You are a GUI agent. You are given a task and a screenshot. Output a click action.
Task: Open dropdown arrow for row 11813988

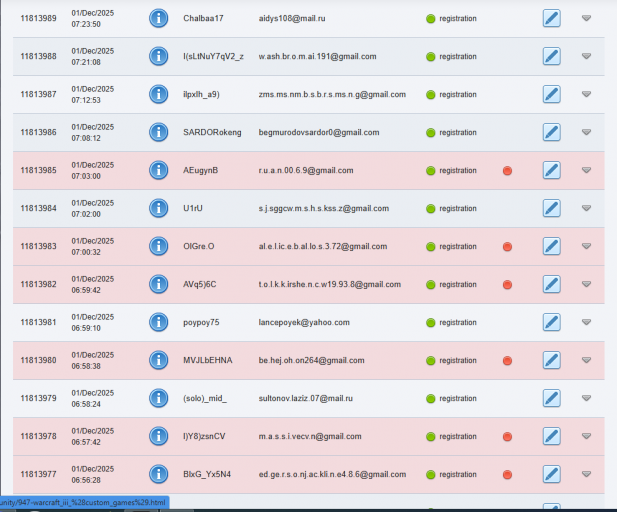tap(586, 56)
